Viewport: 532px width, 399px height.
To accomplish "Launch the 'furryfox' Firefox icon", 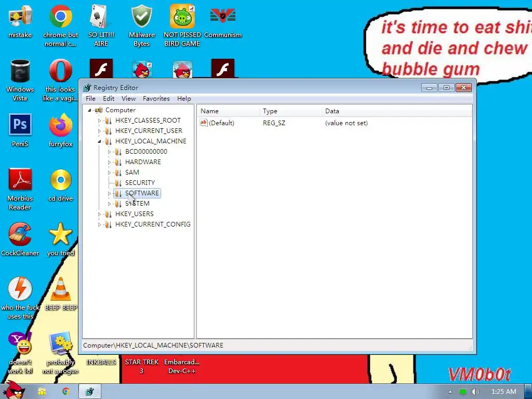I will 60,130.
